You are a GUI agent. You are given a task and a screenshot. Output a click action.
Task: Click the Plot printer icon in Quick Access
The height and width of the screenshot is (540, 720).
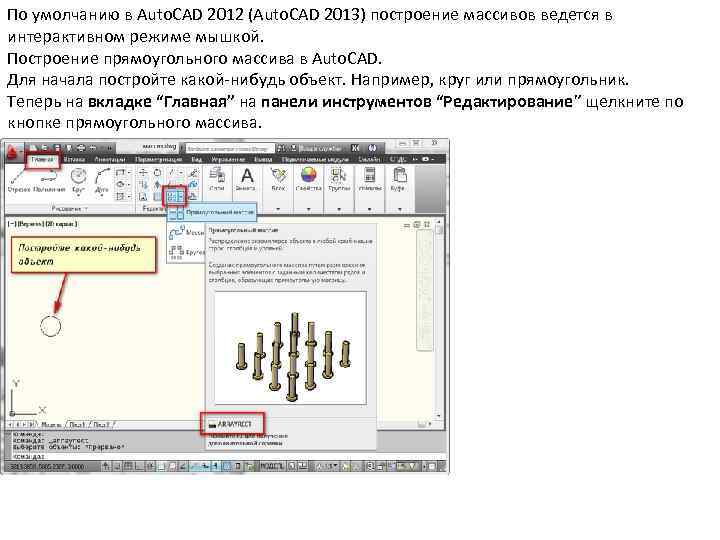81,148
